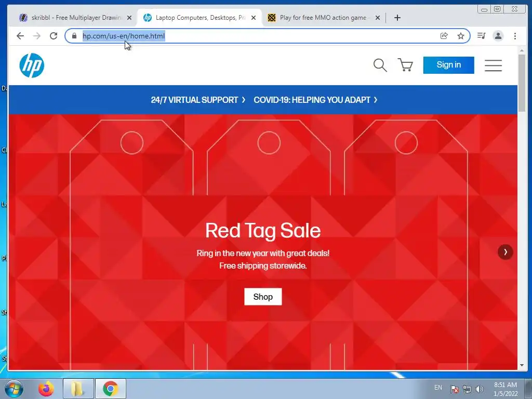Viewport: 532px width, 399px height.
Task: Open the Chrome profile avatar icon
Action: (498, 36)
